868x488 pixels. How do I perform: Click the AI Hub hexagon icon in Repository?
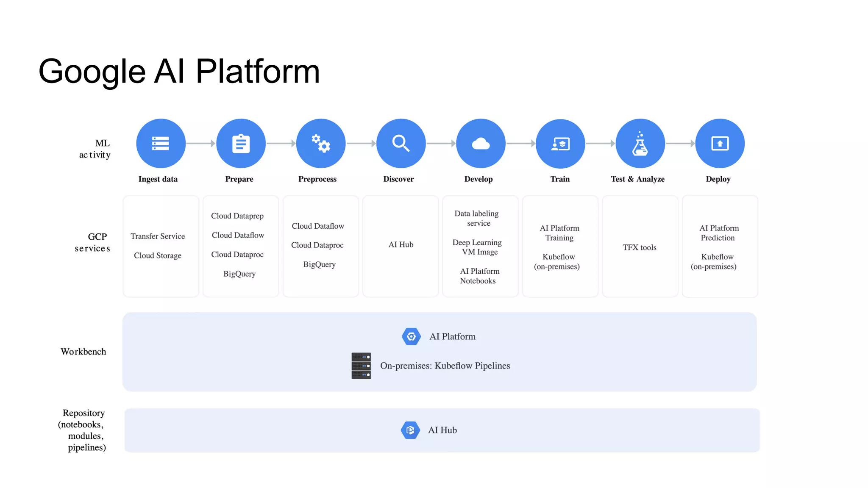click(x=410, y=430)
